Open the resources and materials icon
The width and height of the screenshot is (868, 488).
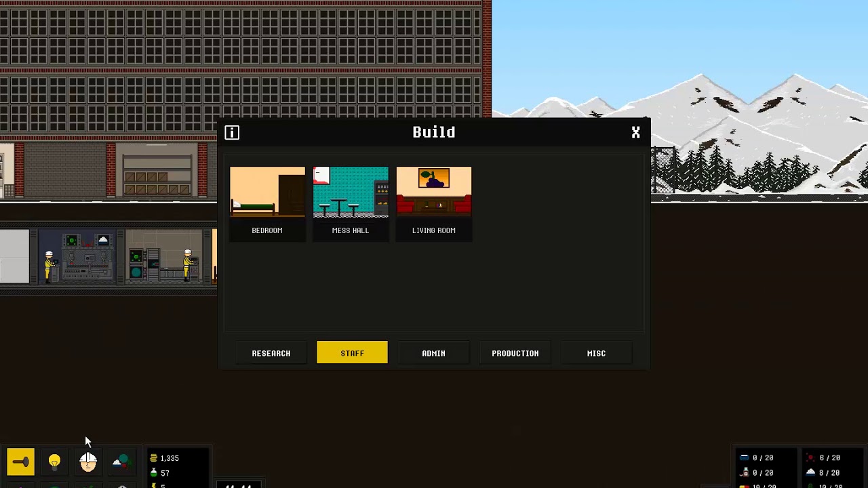[121, 462]
